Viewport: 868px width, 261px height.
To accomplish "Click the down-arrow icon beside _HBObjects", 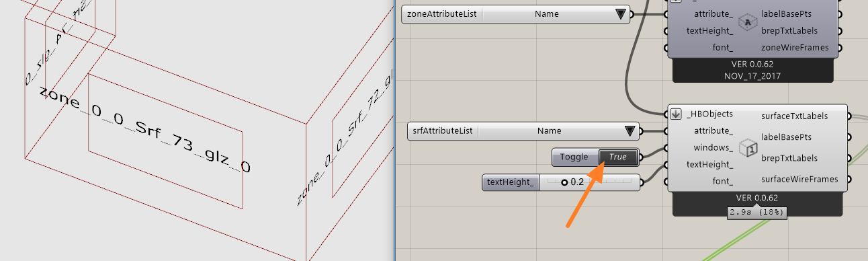I will [676, 114].
